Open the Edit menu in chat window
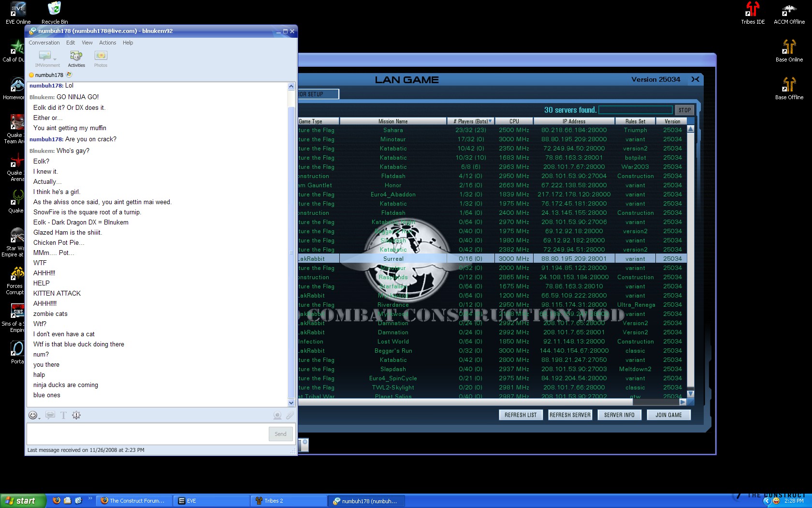 pyautogui.click(x=71, y=43)
